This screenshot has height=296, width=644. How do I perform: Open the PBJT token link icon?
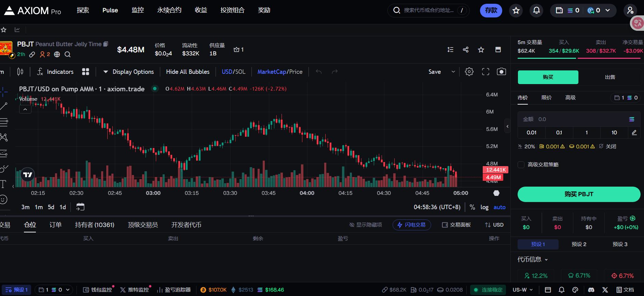(32, 54)
